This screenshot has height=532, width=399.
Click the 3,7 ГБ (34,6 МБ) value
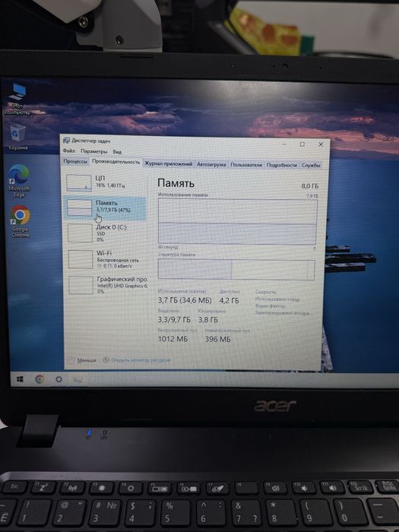click(x=184, y=300)
